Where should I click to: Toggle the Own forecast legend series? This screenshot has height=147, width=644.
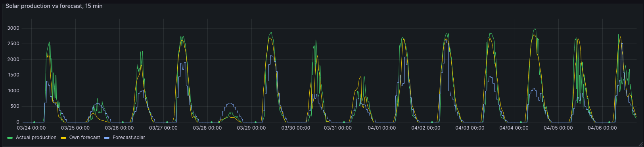coord(84,137)
